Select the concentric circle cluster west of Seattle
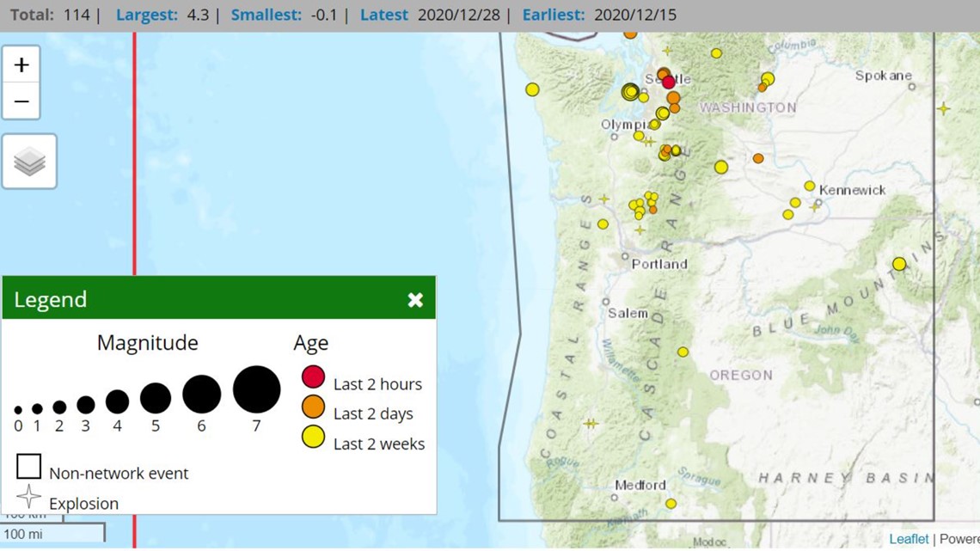The image size is (980, 551). click(x=630, y=91)
